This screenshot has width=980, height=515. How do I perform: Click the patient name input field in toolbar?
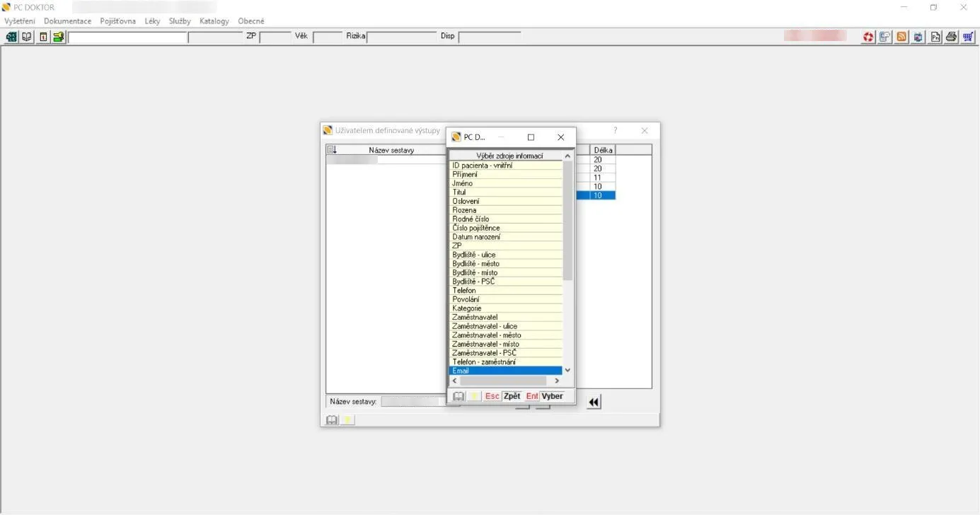click(x=127, y=37)
